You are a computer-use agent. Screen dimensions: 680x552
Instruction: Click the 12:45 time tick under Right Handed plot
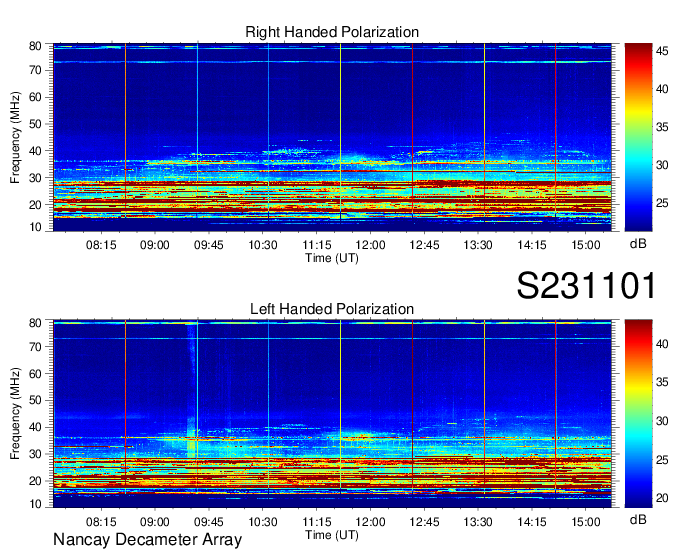pyautogui.click(x=424, y=245)
